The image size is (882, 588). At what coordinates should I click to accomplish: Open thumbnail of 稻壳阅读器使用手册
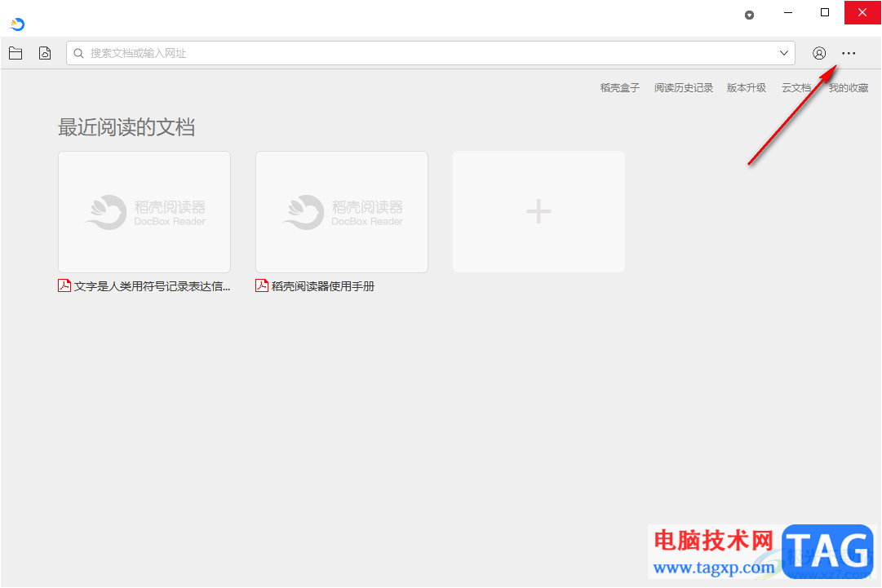point(341,212)
